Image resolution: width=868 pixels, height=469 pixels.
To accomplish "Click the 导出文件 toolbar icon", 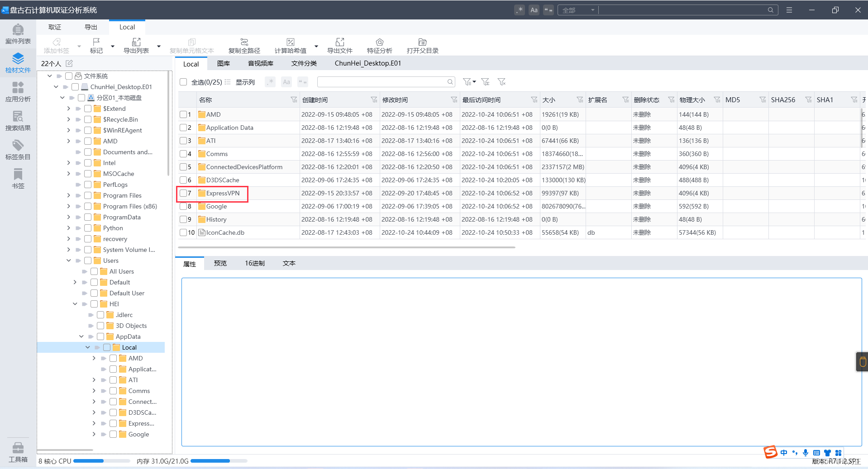I will pyautogui.click(x=340, y=46).
